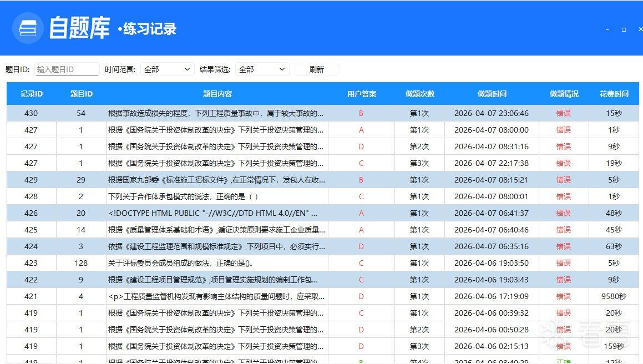Screen dimensions: 643x364
Task: Open the 结果筛选 dropdown
Action: [x=262, y=69]
